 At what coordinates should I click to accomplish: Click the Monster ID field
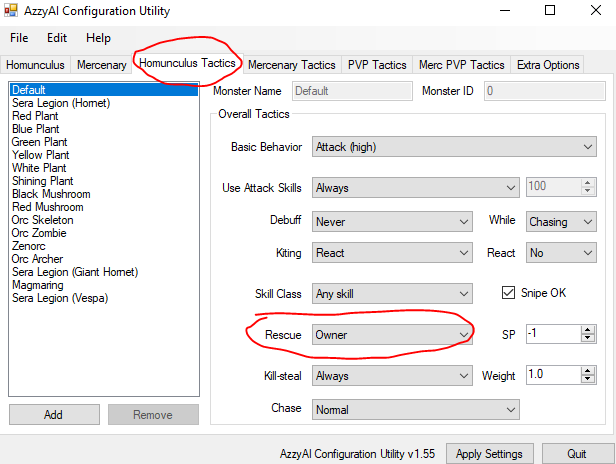(x=544, y=91)
